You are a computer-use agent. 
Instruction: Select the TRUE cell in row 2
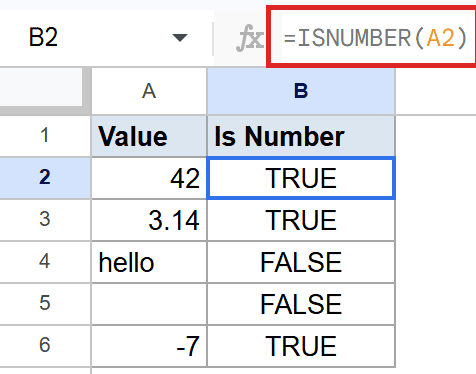[x=301, y=178]
